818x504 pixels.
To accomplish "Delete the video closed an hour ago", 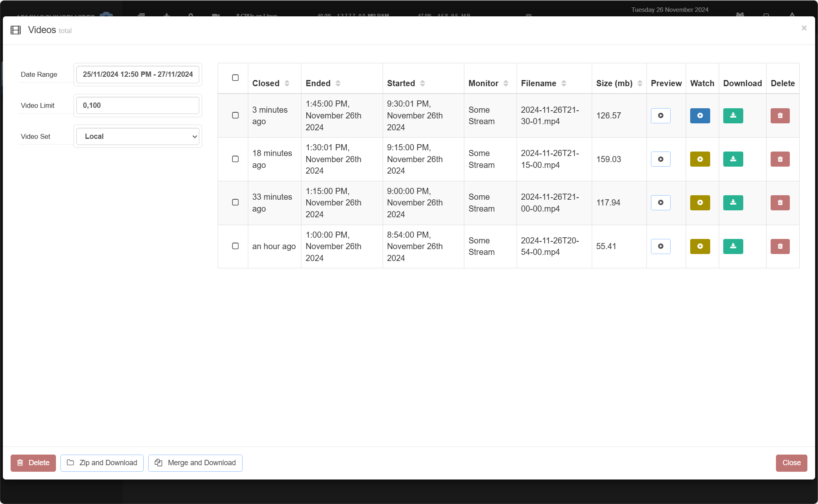I will coord(780,246).
